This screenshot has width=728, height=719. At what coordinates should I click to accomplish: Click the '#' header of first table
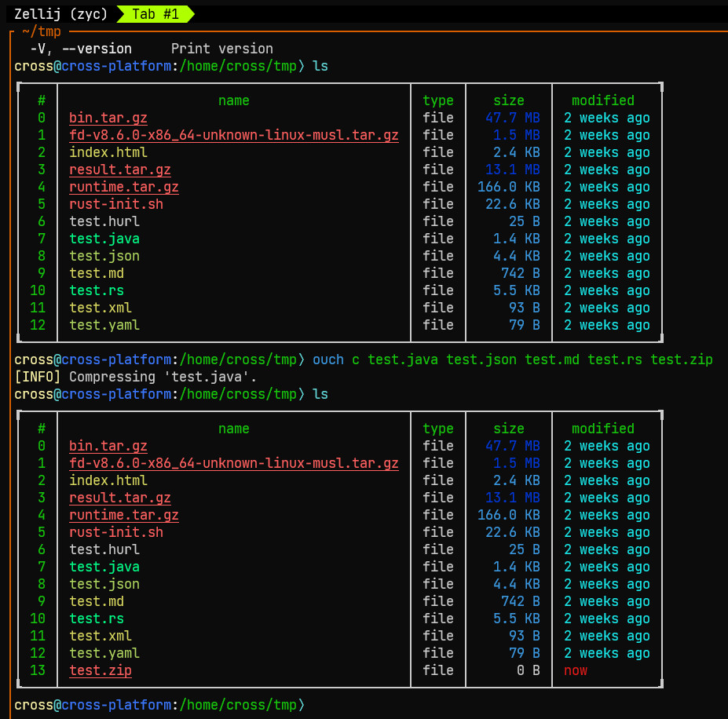pos(42,100)
